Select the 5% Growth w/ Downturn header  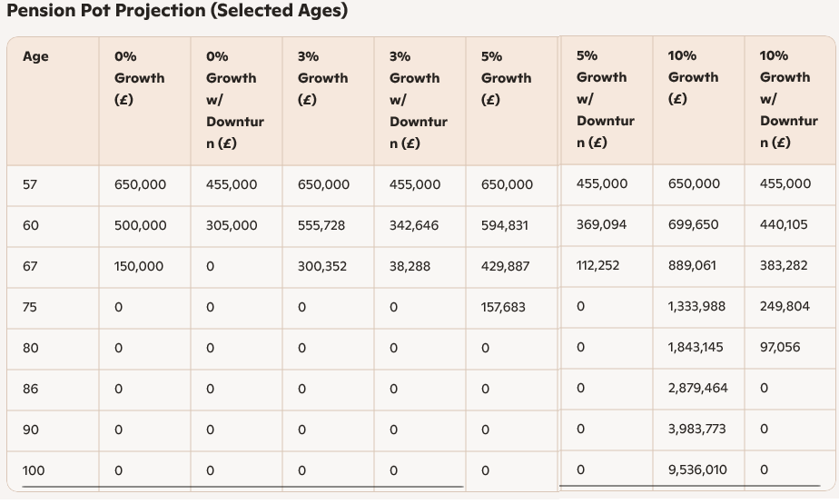pos(605,99)
